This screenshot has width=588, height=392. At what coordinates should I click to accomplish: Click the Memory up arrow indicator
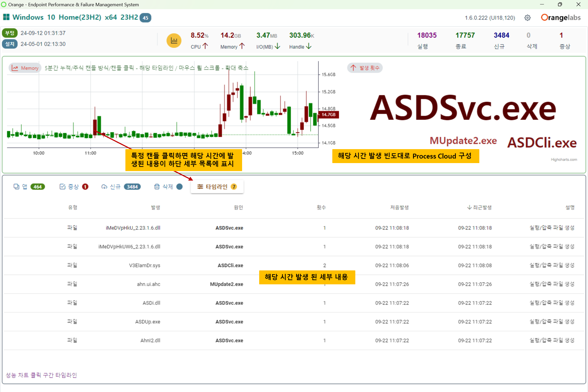coord(242,46)
